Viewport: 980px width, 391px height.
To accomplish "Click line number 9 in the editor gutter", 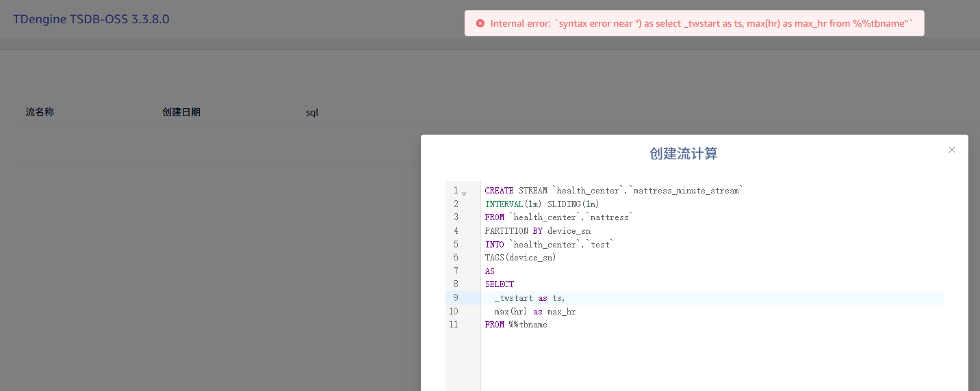I will [455, 297].
